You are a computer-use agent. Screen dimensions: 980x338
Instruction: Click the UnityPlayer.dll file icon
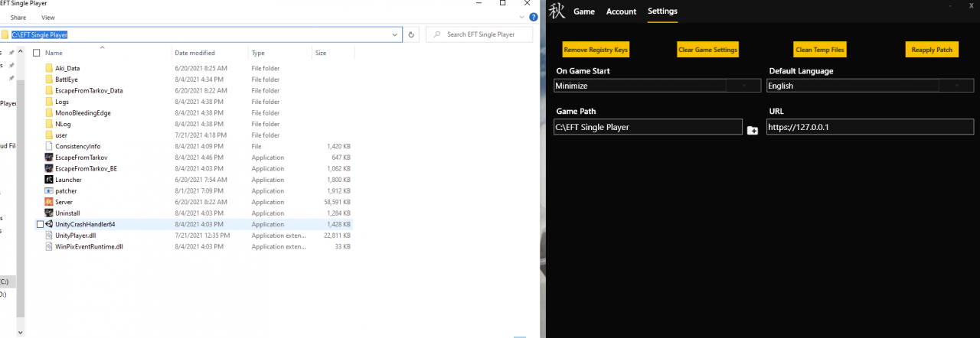tap(49, 236)
